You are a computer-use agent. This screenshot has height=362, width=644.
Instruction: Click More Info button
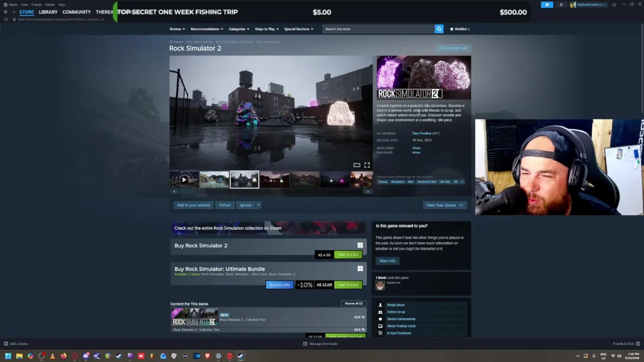(387, 261)
